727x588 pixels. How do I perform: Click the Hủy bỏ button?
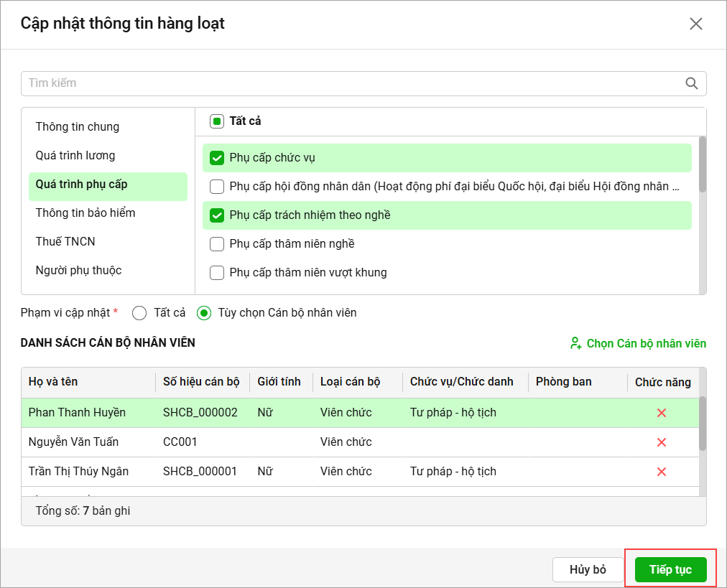588,570
